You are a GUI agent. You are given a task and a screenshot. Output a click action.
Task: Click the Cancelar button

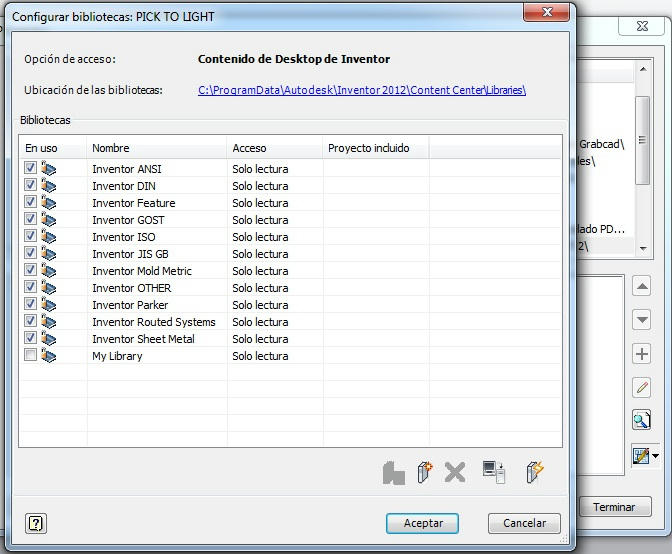524,523
